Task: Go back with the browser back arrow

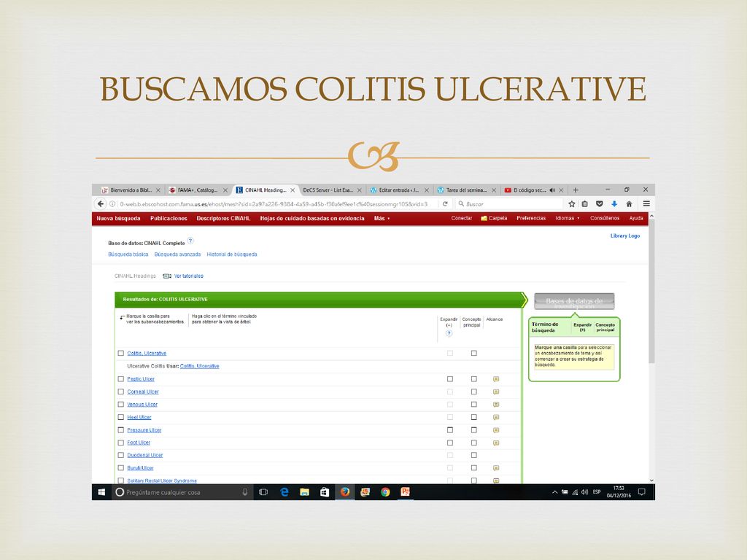Action: [x=101, y=204]
